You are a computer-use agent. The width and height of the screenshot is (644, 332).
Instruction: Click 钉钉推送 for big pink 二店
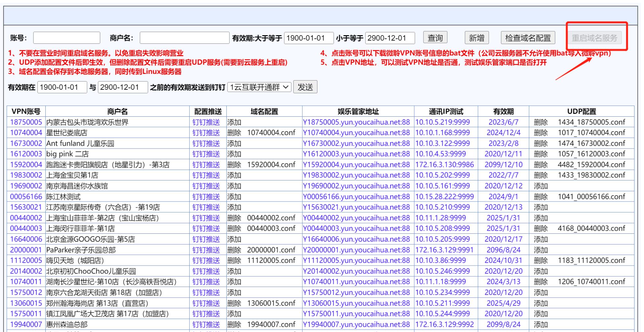pos(206,154)
